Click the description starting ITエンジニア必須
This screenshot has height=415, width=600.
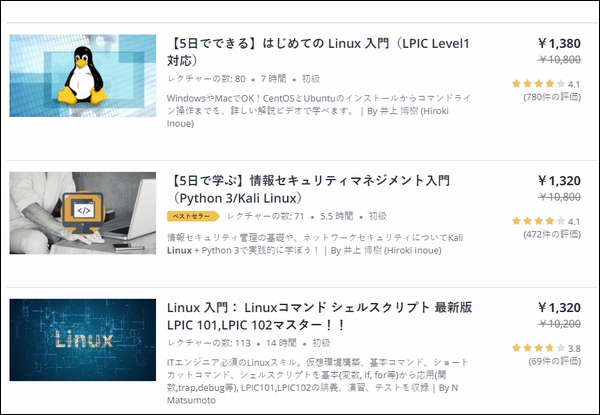[318, 381]
